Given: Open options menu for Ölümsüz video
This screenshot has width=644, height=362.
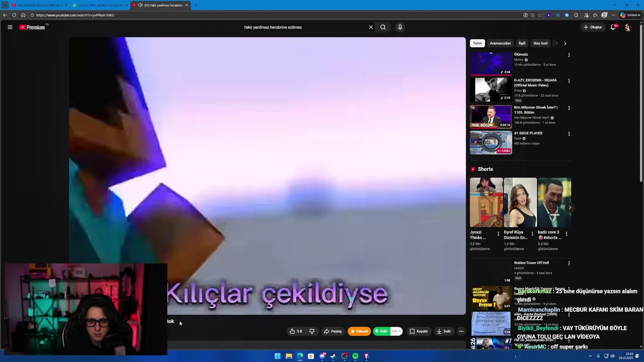Looking at the screenshot, I should click(569, 55).
